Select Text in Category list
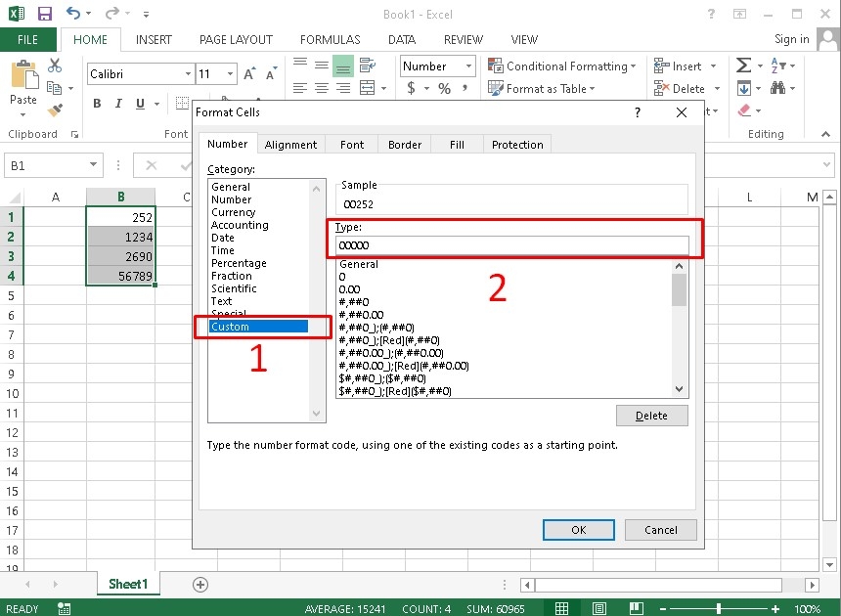This screenshot has width=841, height=616. (x=222, y=301)
